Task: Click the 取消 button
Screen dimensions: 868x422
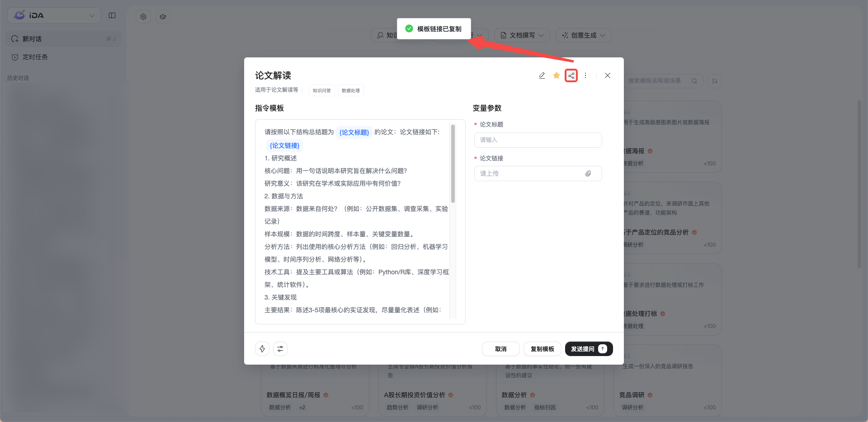Action: pyautogui.click(x=501, y=349)
